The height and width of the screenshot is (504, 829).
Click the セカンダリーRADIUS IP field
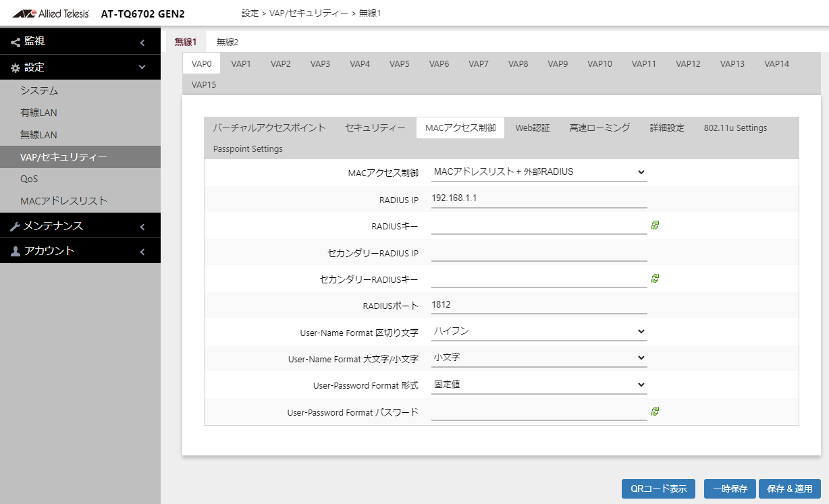click(x=539, y=252)
